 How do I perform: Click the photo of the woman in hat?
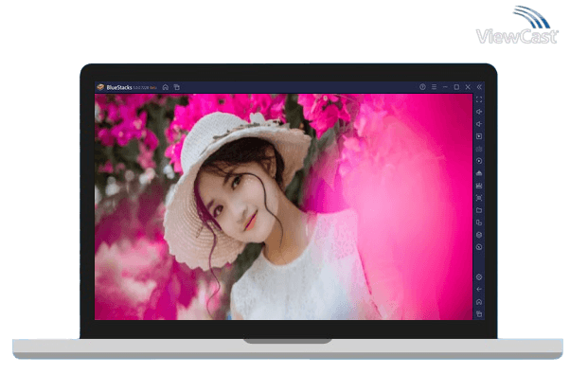[283, 207]
